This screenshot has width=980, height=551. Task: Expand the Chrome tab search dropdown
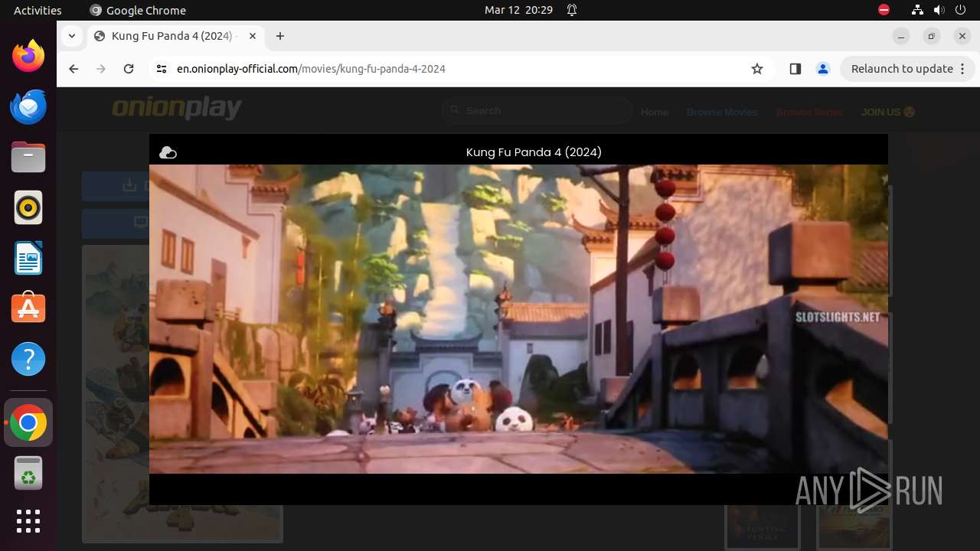71,36
